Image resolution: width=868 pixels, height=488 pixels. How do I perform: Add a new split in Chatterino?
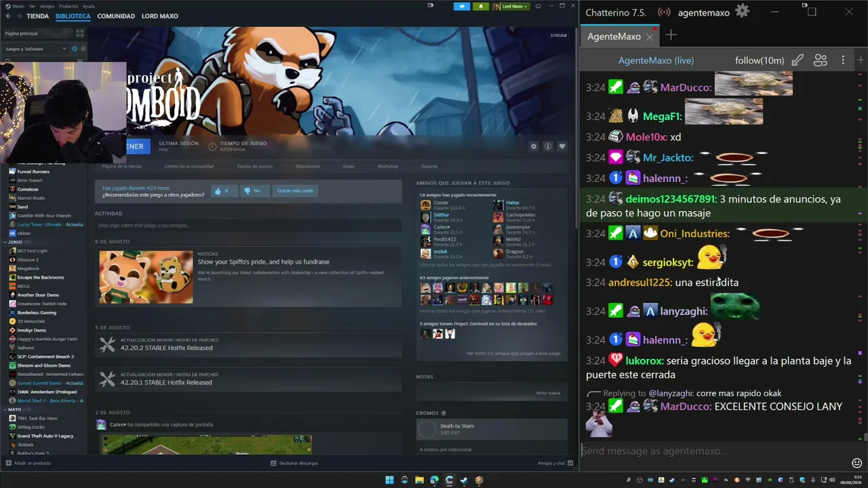[860, 60]
